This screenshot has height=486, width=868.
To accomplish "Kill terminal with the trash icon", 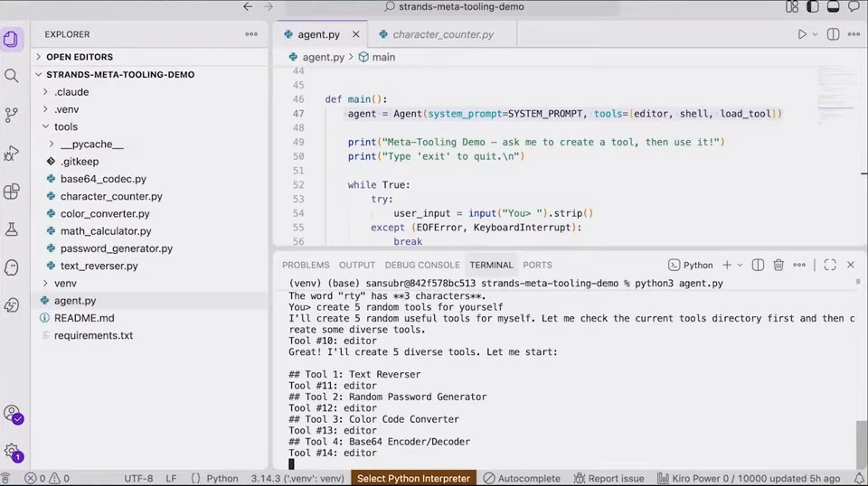I will tap(778, 265).
